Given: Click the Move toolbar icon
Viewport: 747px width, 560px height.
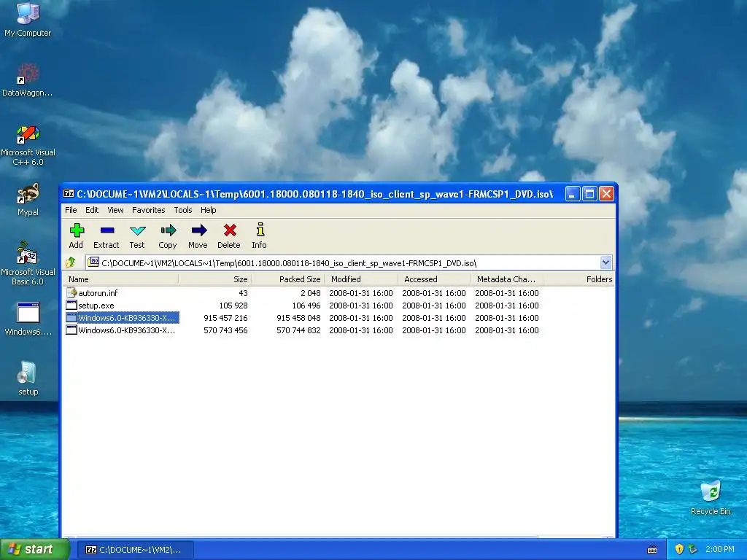Looking at the screenshot, I should click(x=198, y=230).
